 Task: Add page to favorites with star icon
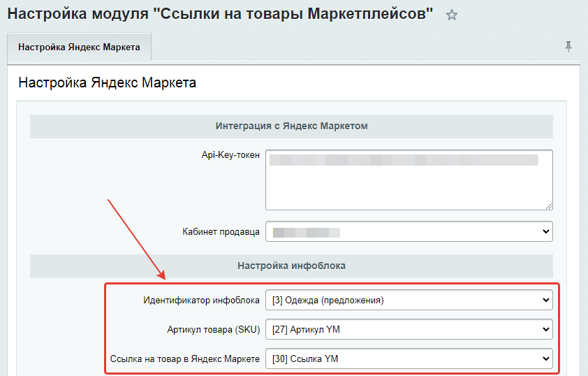(452, 15)
